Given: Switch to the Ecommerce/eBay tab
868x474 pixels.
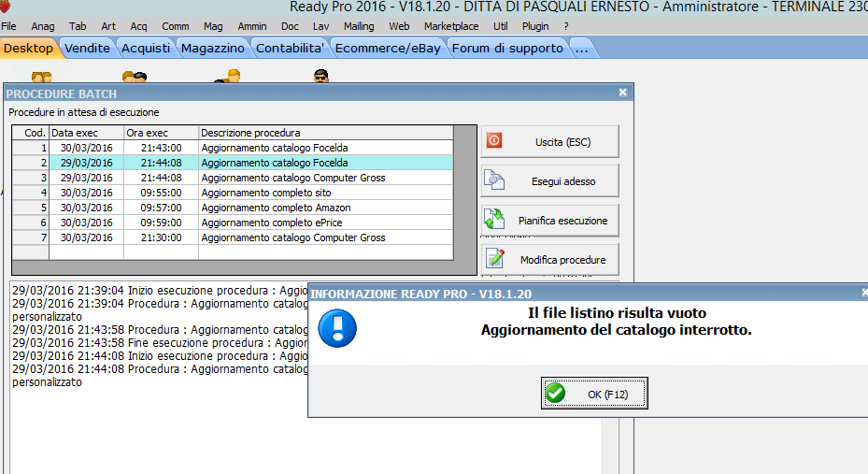Looking at the screenshot, I should [x=388, y=49].
